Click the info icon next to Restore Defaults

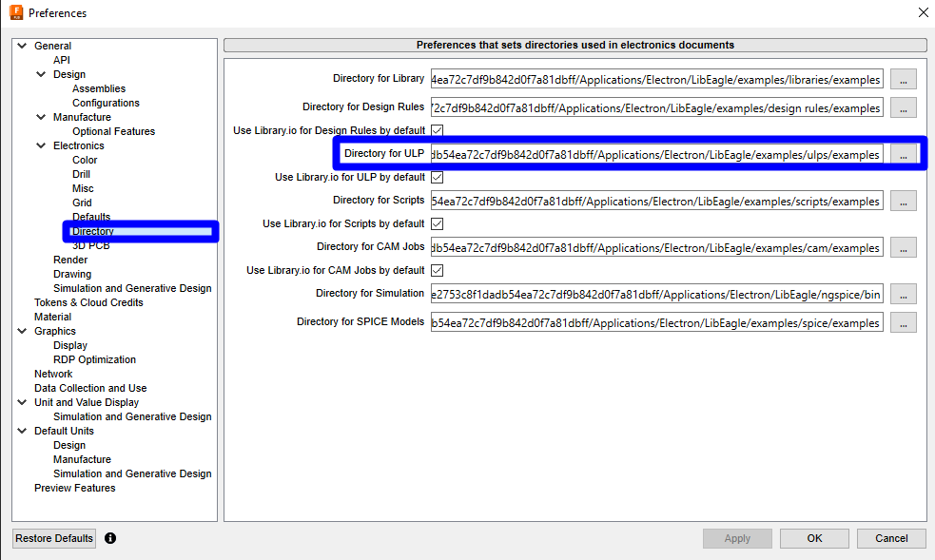(110, 538)
